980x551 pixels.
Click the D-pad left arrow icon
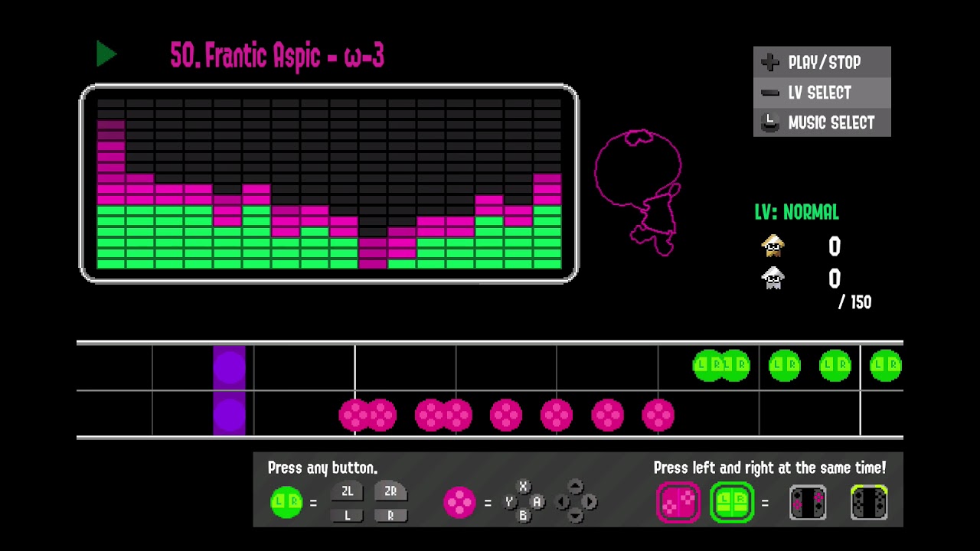(x=562, y=502)
